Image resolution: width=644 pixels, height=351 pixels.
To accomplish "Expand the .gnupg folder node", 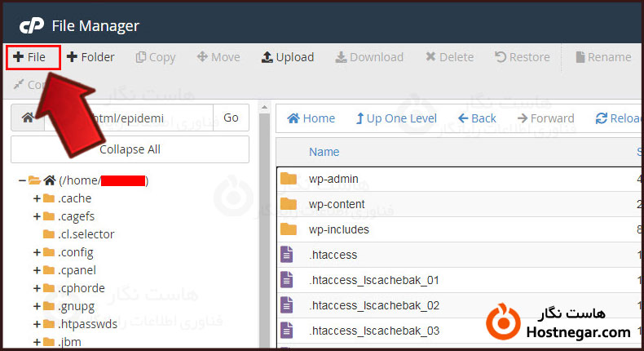I will (37, 306).
